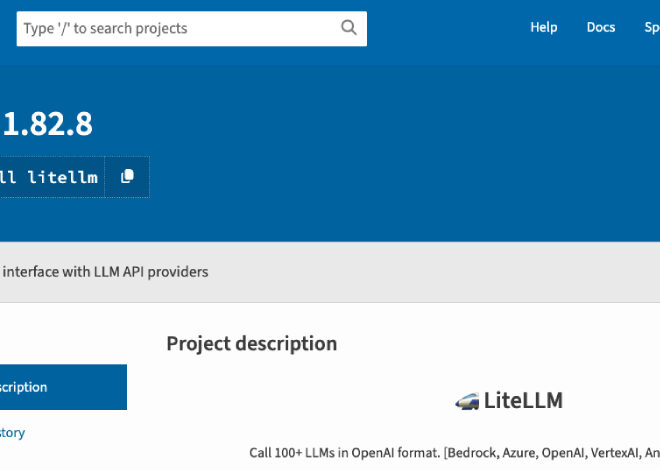660x470 pixels.
Task: Focus the search projects input field
Action: 192,29
